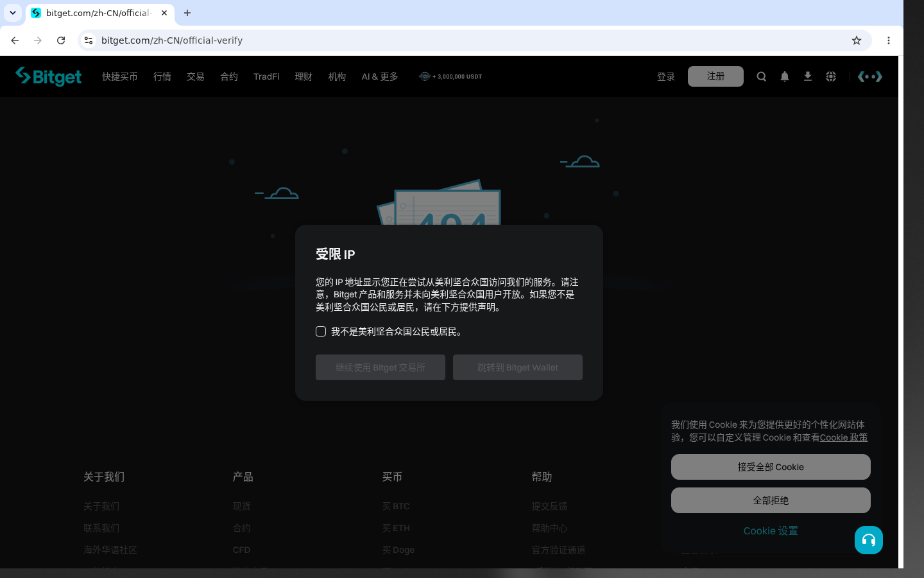Click the 注册 register button

pyautogui.click(x=715, y=76)
